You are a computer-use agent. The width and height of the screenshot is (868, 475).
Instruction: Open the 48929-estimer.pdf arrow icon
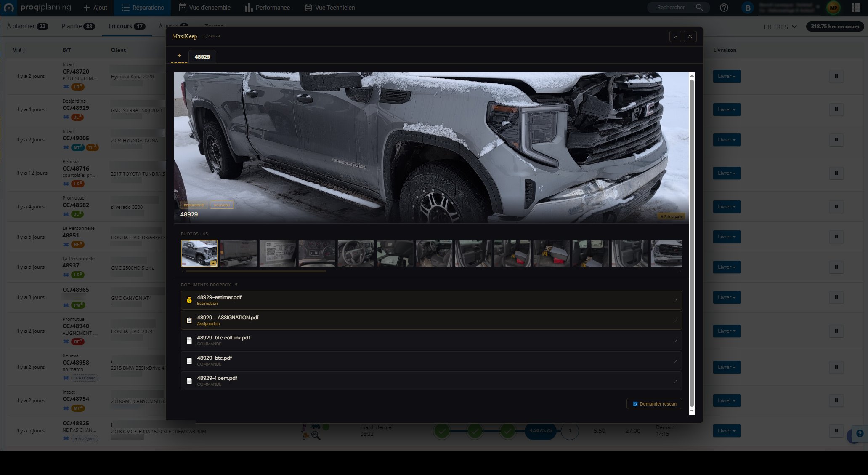675,300
